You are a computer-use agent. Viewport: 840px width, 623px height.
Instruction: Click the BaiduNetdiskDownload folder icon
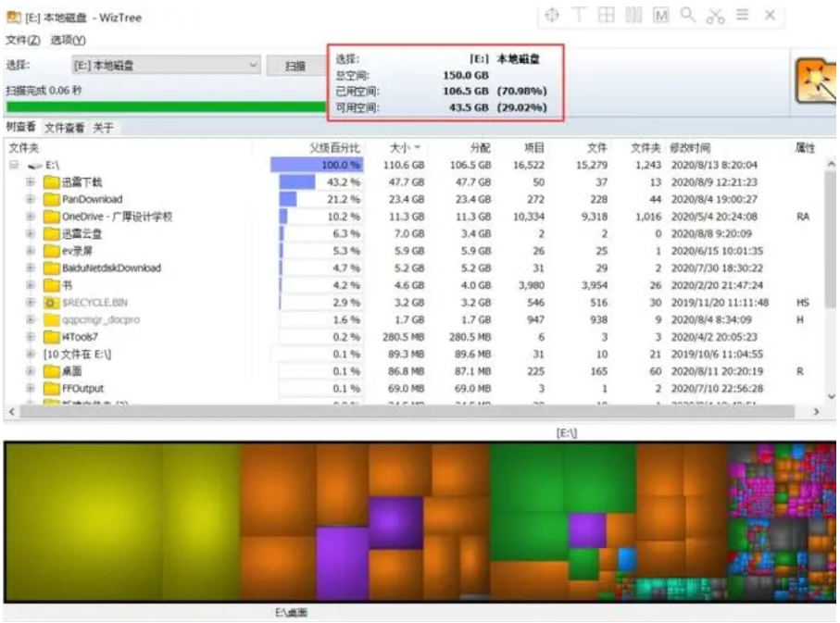[x=52, y=268]
